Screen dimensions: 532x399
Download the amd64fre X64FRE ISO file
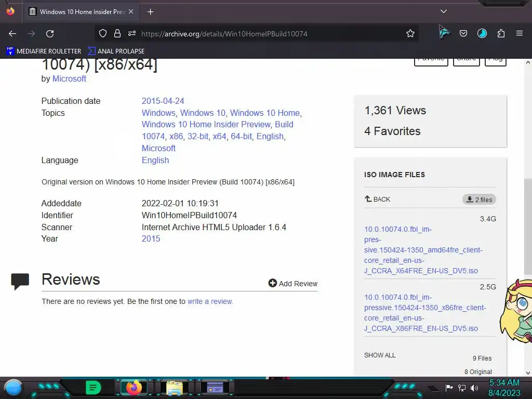423,250
